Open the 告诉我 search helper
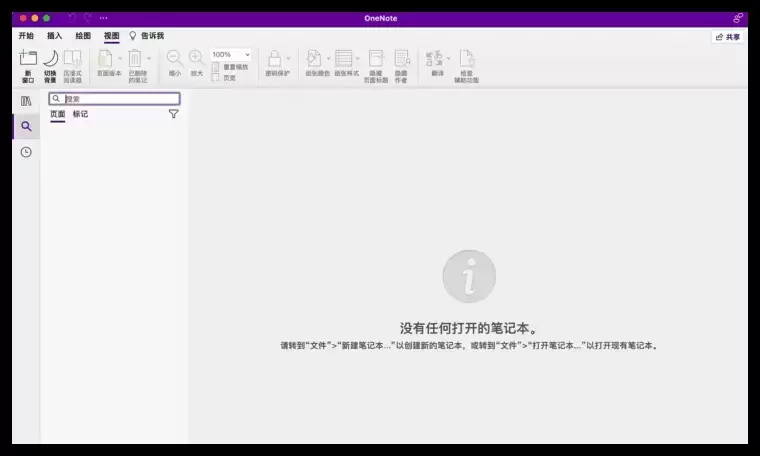 [x=152, y=36]
